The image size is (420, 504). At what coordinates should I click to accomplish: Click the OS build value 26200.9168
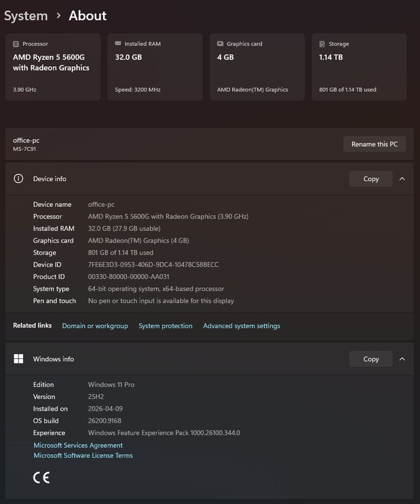tap(104, 421)
